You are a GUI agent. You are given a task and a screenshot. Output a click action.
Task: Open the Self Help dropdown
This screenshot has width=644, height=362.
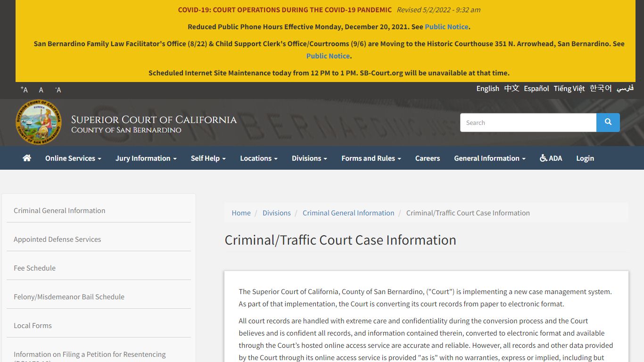click(x=208, y=158)
